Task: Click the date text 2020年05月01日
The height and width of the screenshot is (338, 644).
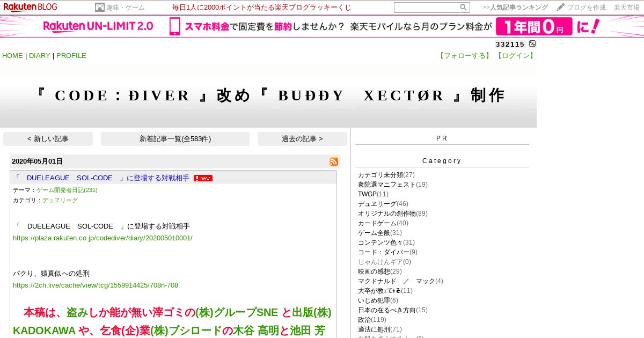Action: pos(37,161)
